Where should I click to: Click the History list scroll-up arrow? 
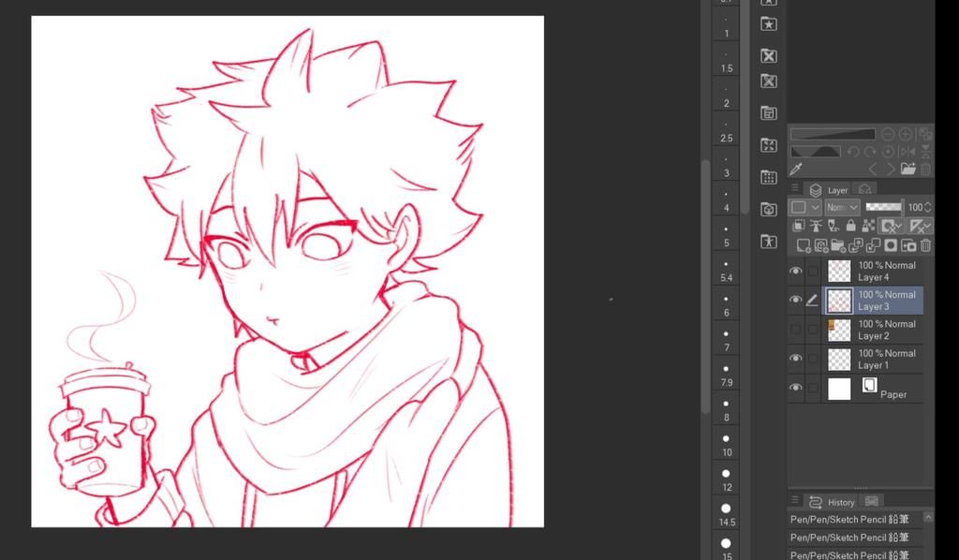tap(928, 517)
